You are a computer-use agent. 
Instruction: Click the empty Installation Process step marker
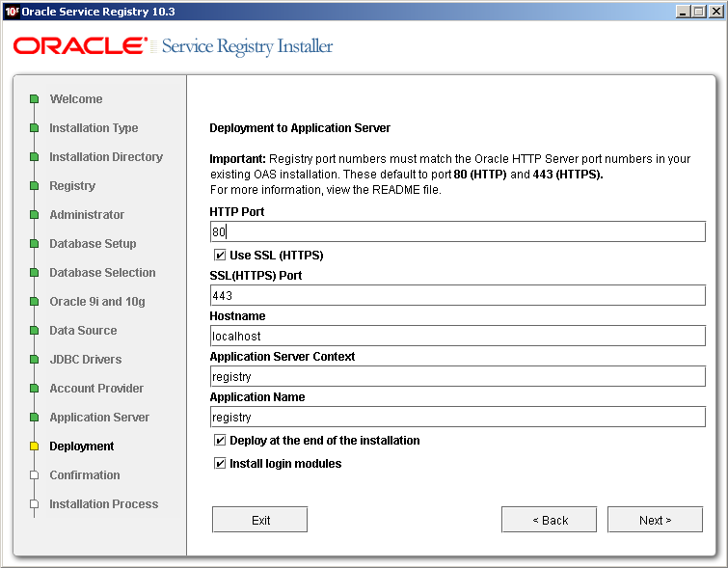(x=34, y=504)
